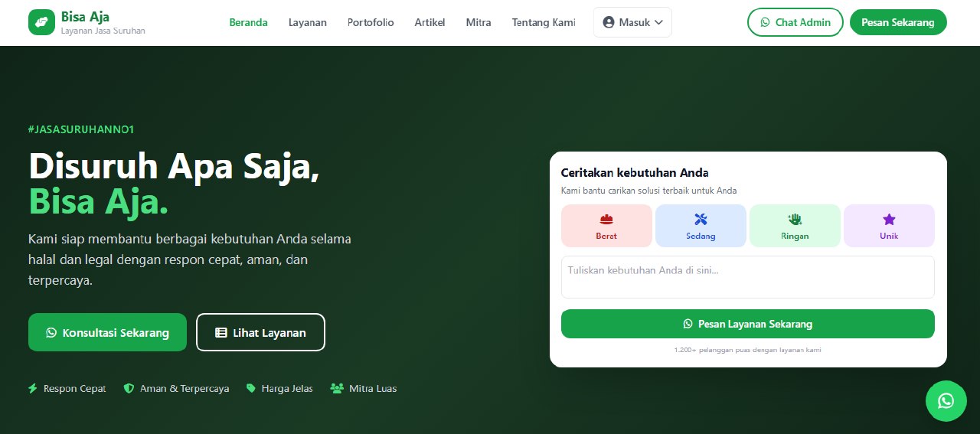Open the floating WhatsApp chat button
This screenshot has height=434, width=980.
[x=946, y=401]
